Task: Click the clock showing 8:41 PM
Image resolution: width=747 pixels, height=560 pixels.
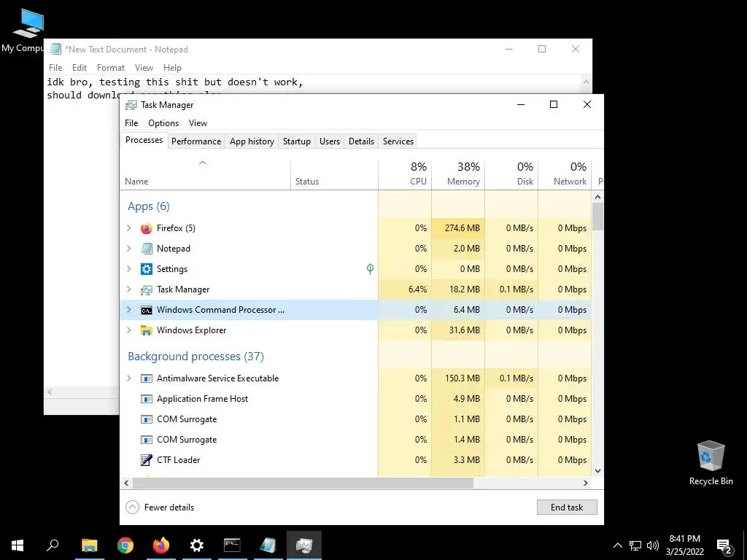Action: (684, 539)
